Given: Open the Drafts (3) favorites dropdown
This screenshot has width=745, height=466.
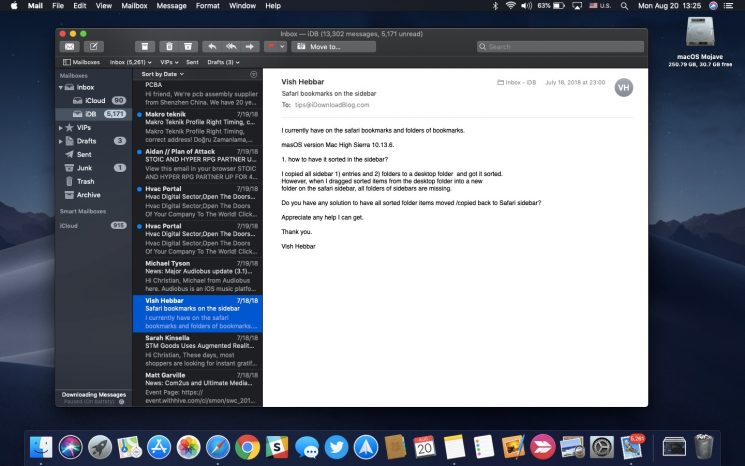Looking at the screenshot, I should [x=223, y=62].
